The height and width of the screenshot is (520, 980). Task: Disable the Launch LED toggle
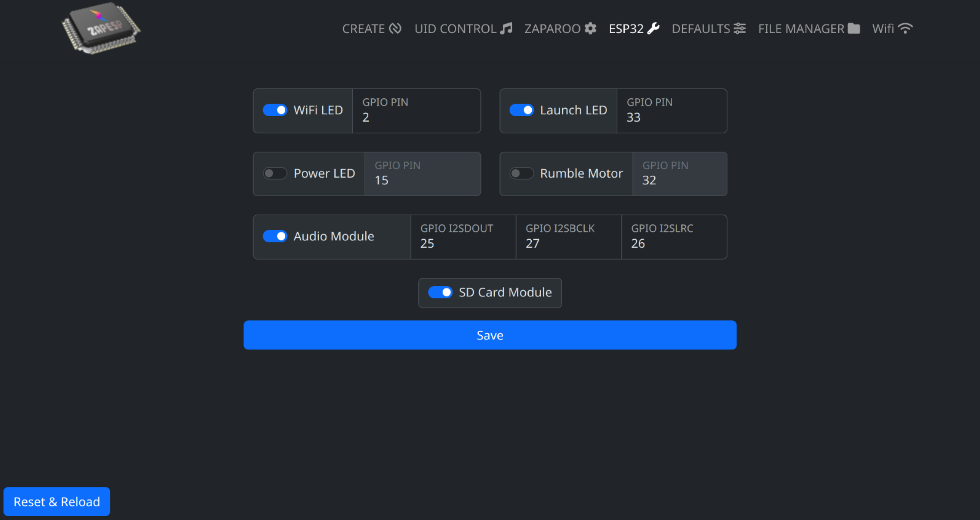[521, 110]
